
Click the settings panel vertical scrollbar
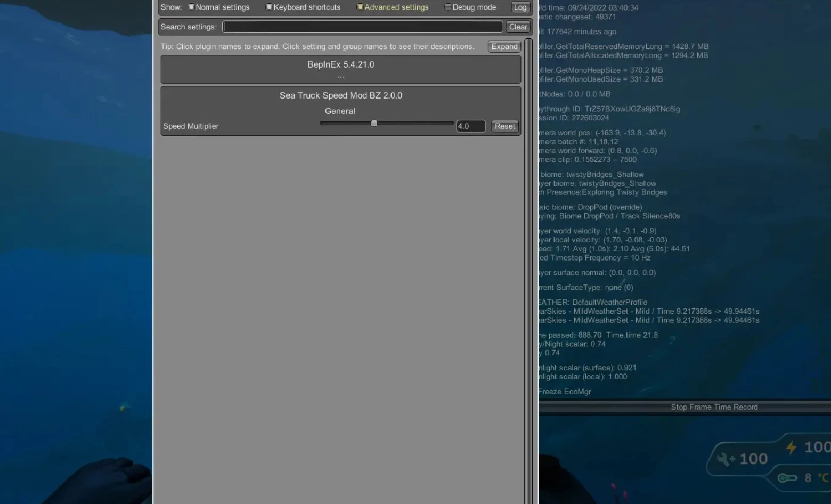[528, 266]
